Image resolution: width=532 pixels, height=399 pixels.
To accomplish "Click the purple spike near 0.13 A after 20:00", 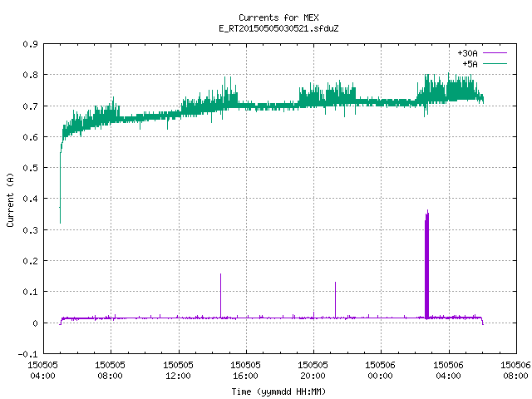I will point(336,300).
